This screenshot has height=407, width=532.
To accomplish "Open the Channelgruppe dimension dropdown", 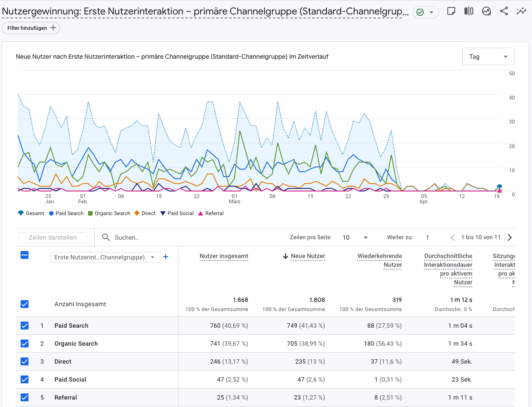I will tap(105, 257).
